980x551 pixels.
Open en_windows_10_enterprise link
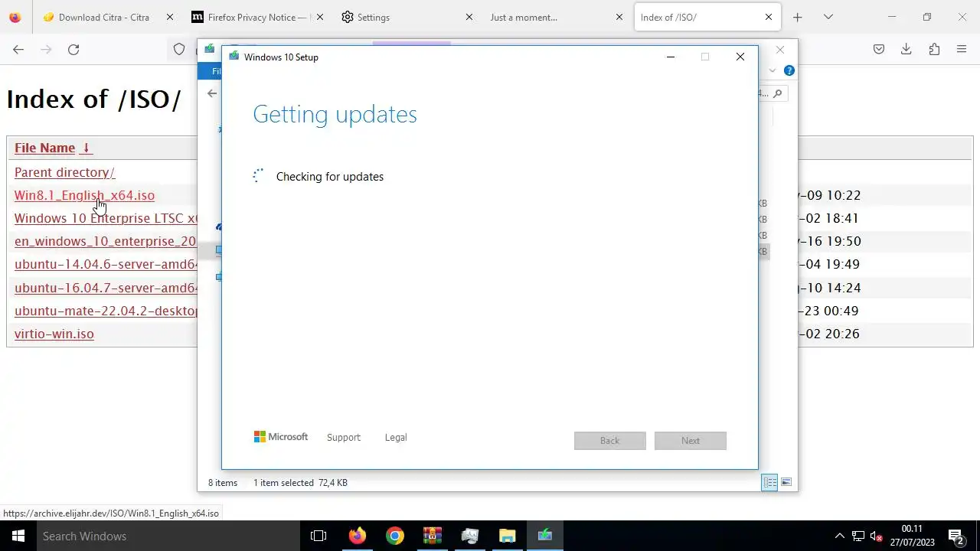click(x=106, y=241)
